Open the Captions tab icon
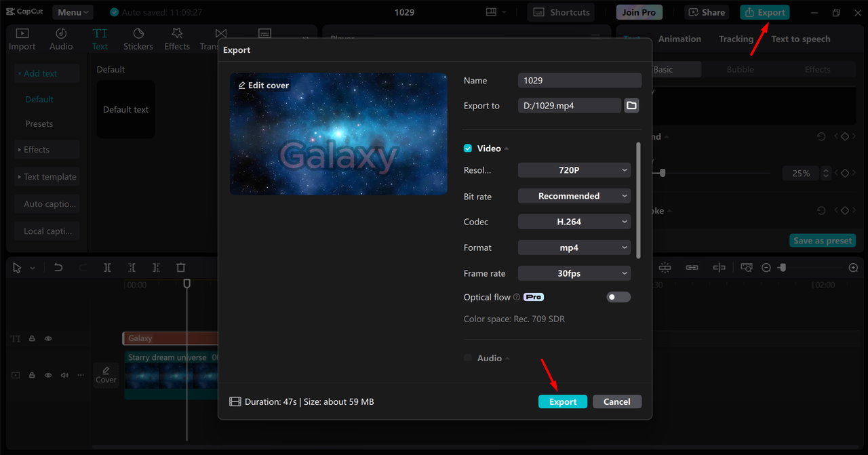This screenshot has width=868, height=455. (x=264, y=34)
